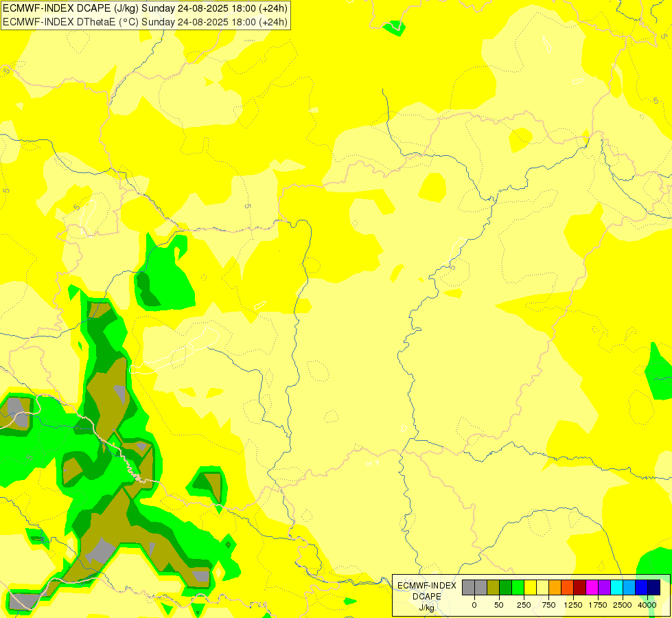Click the legend value 50

click(x=499, y=605)
